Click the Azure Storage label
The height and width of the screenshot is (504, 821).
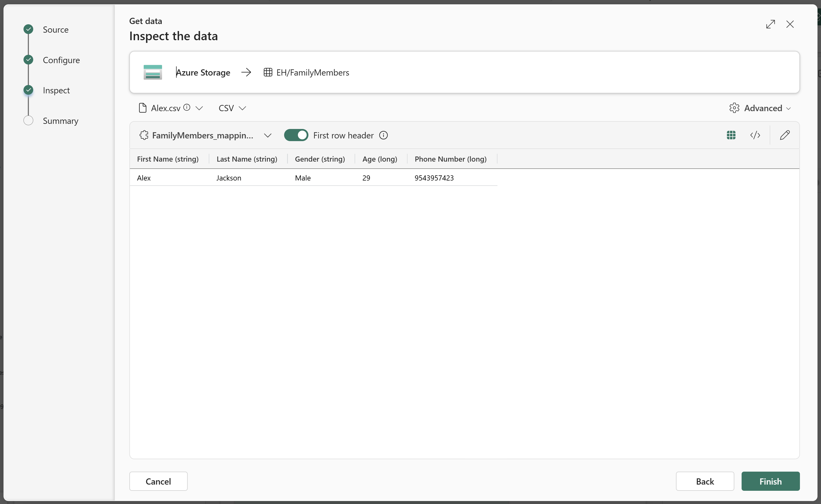[x=203, y=72]
